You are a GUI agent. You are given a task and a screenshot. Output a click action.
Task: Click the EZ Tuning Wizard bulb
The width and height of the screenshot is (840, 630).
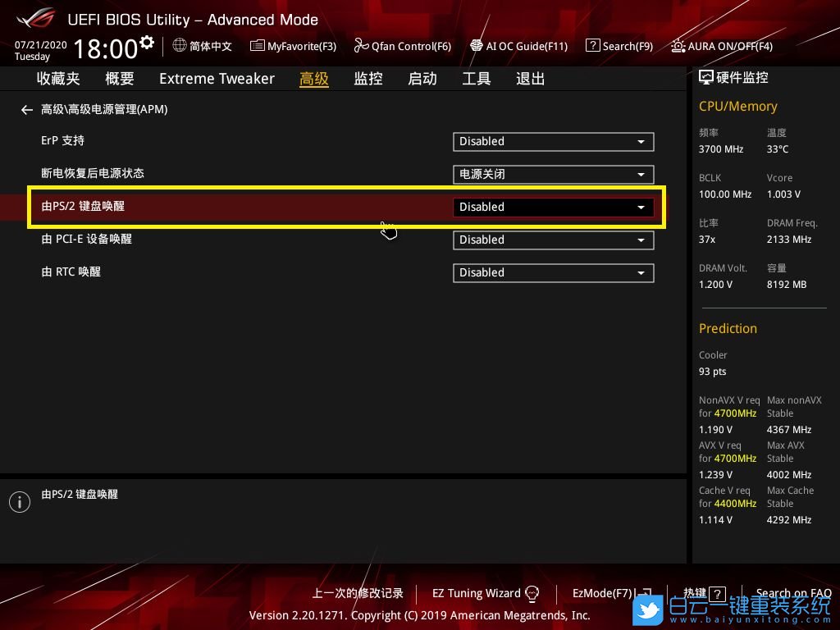532,593
